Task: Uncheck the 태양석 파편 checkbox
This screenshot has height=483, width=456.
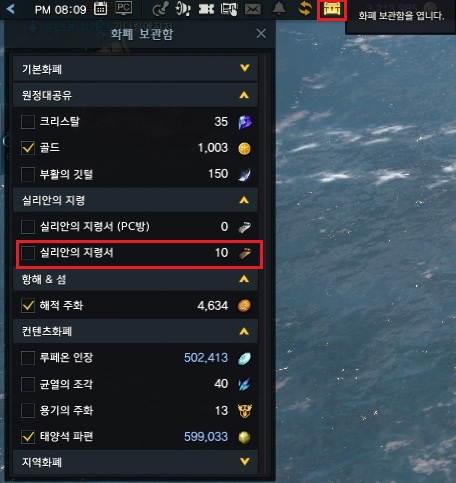Action: tap(28, 437)
